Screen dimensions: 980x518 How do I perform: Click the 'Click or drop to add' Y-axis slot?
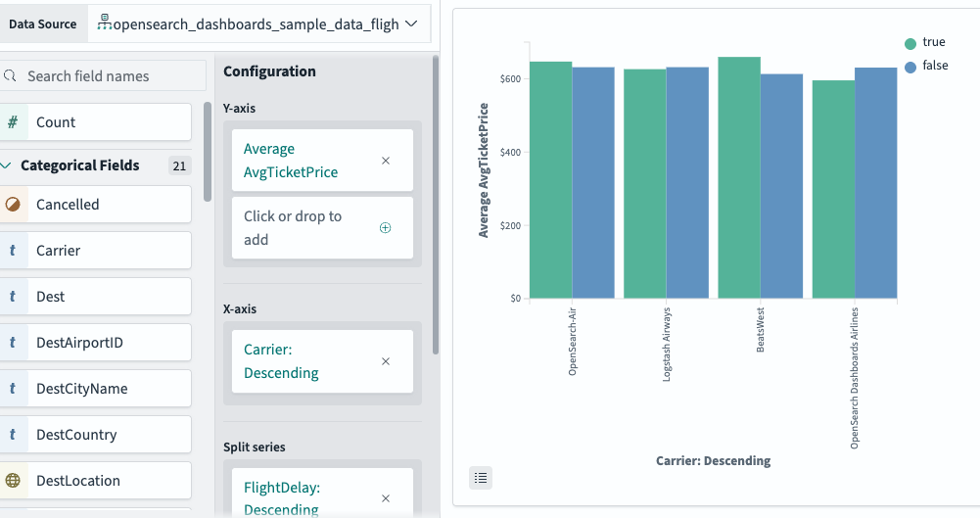coord(322,227)
